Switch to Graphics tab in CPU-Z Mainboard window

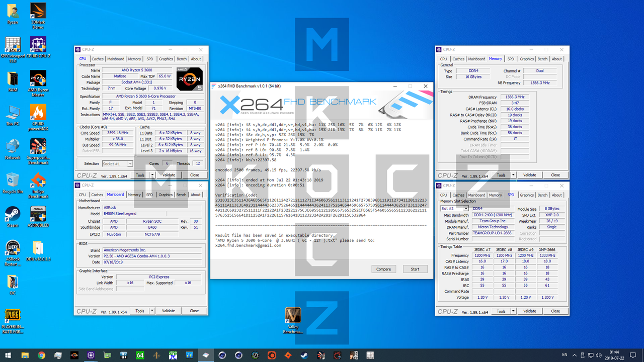(166, 195)
